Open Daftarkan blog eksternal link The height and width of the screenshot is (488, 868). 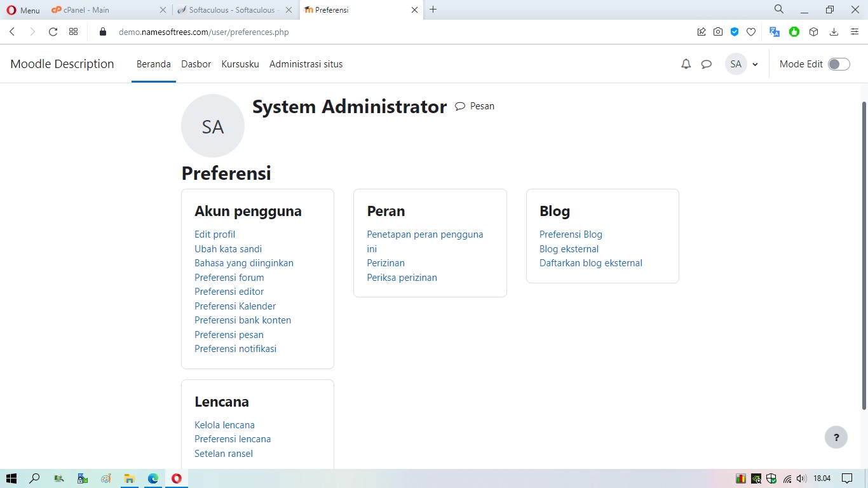(591, 263)
